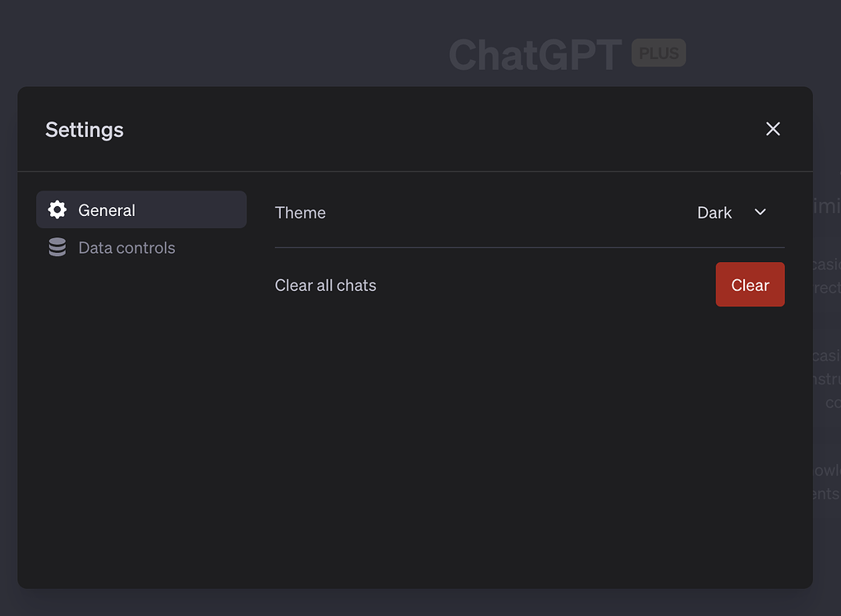
Task: Click the X to close Settings
Action: coord(773,129)
